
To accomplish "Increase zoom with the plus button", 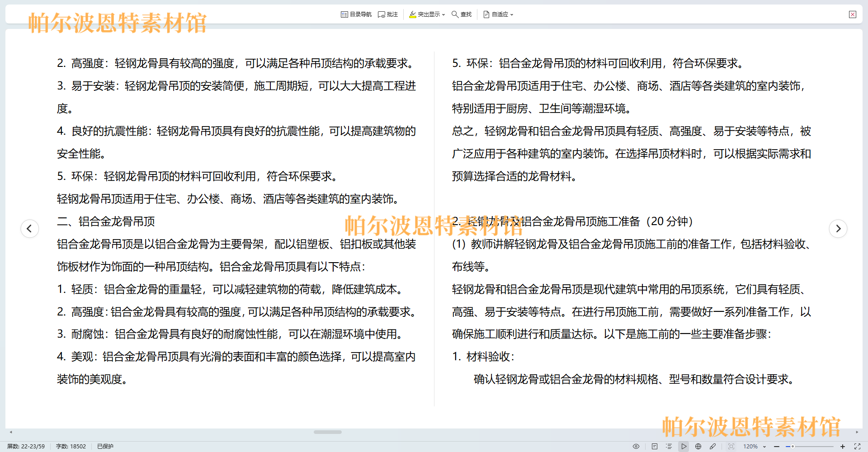I will [843, 446].
